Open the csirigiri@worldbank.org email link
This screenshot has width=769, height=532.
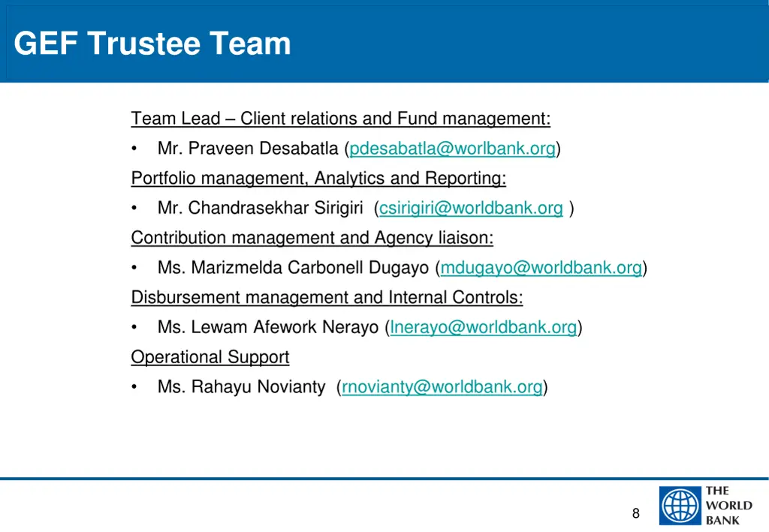[x=472, y=208]
